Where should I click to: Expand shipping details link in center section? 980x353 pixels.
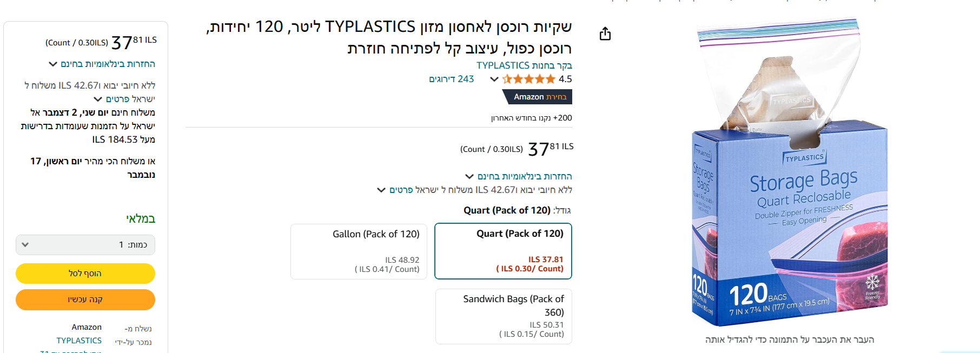coord(408,190)
